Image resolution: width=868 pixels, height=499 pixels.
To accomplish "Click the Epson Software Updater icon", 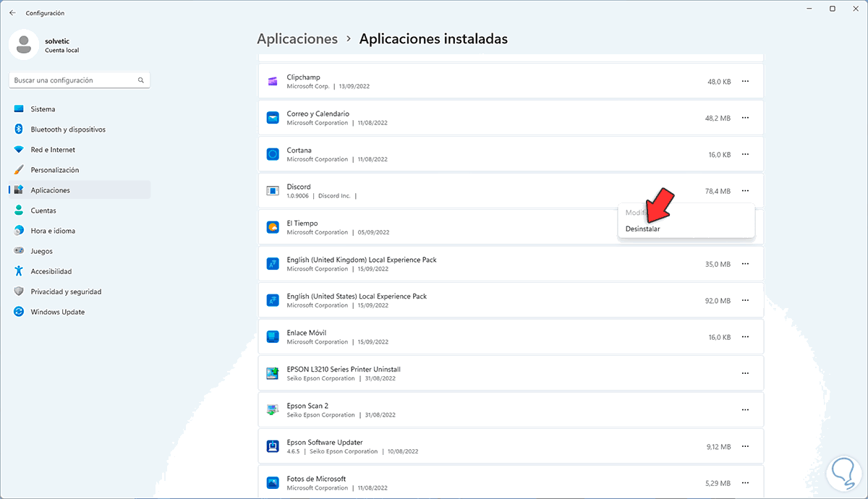I will 273,446.
